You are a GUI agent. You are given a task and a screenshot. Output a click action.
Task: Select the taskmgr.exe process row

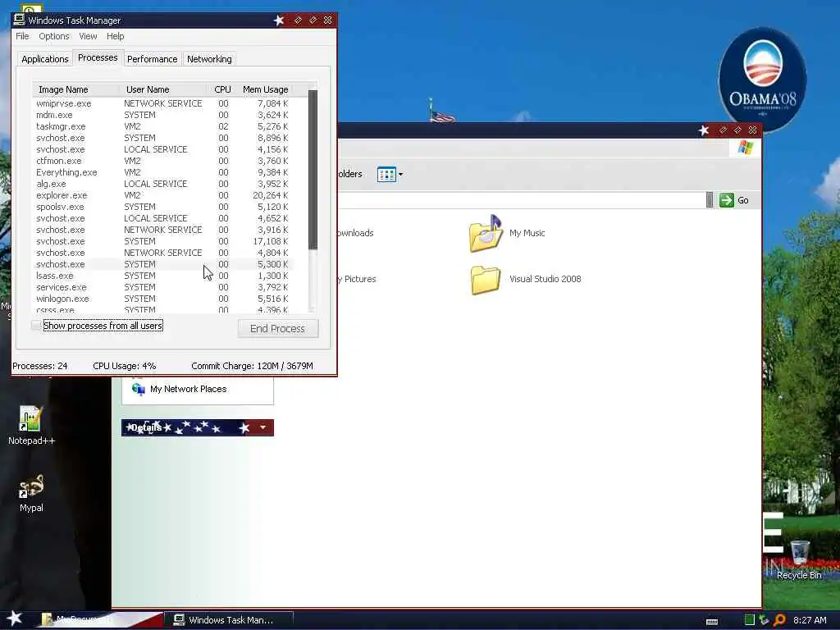tap(162, 126)
